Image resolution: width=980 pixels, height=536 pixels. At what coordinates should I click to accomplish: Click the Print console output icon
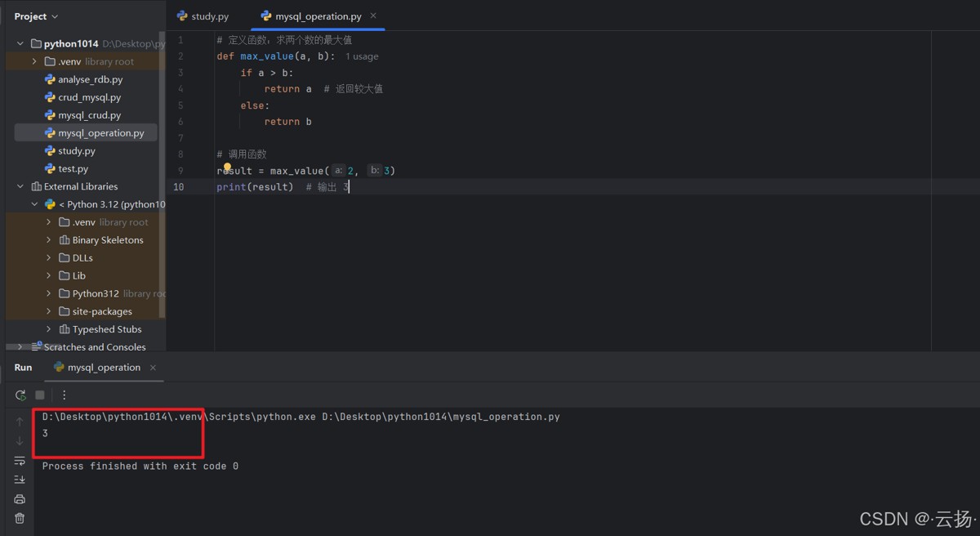(20, 499)
